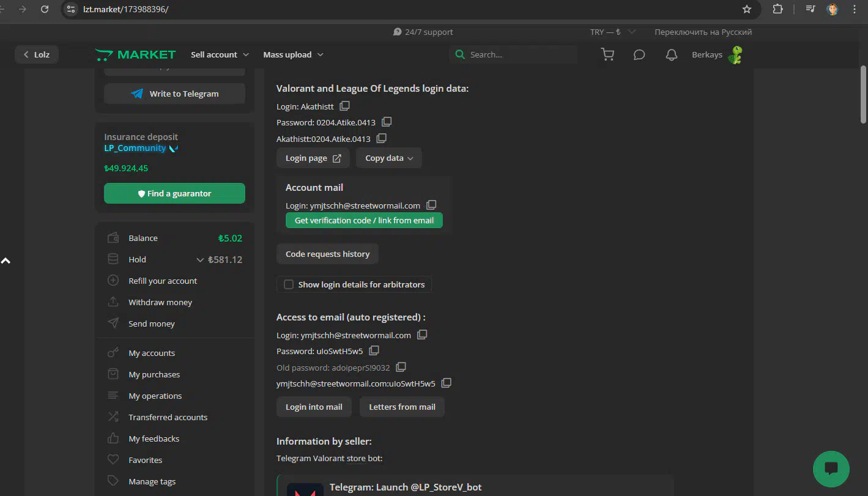Click the ₺5.02 balance amount

tap(230, 238)
